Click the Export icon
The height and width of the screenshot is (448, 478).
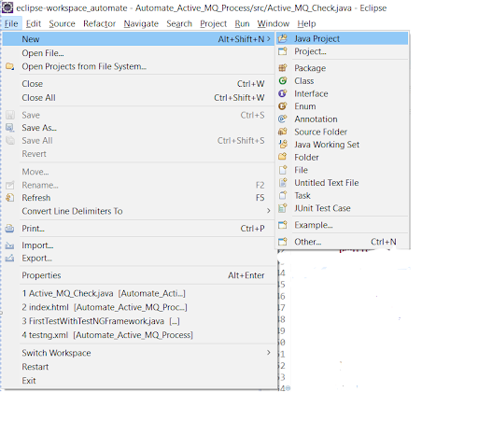pyautogui.click(x=9, y=258)
